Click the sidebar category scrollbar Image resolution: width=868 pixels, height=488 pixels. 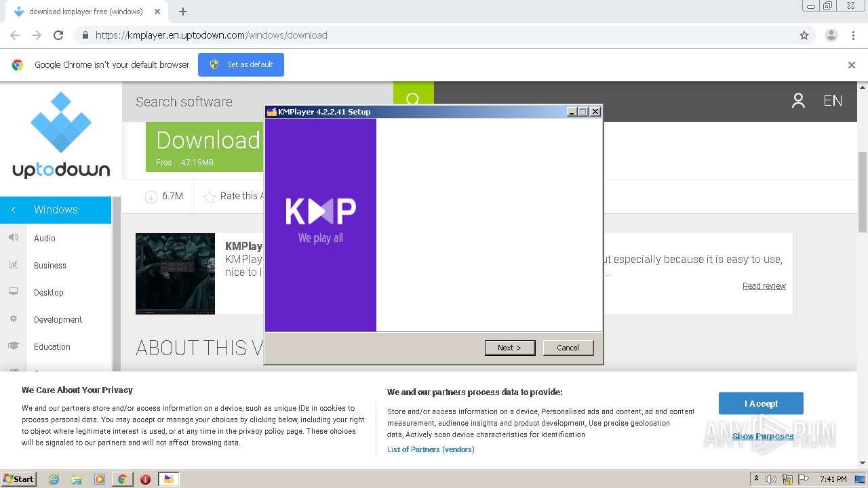116,285
